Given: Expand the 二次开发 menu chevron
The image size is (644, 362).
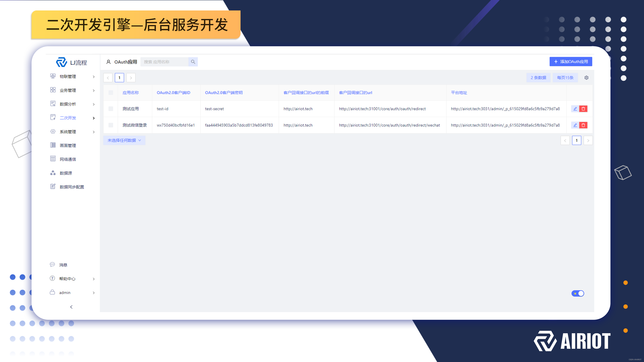Looking at the screenshot, I should click(94, 118).
